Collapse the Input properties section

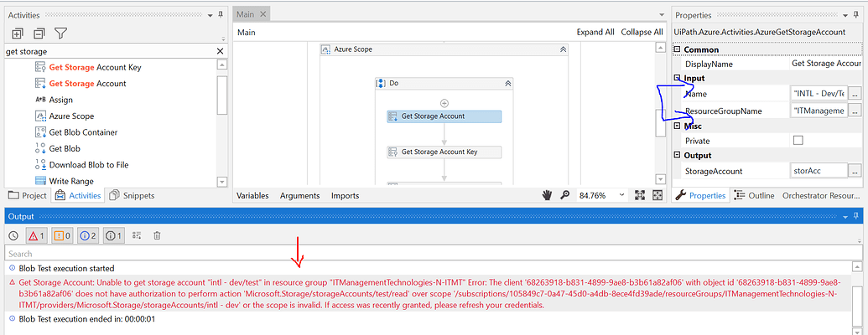677,79
